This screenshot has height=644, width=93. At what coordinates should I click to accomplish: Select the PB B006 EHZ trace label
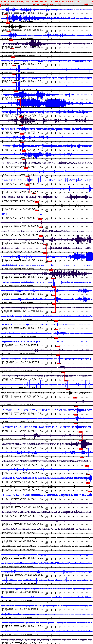coord(22,413)
